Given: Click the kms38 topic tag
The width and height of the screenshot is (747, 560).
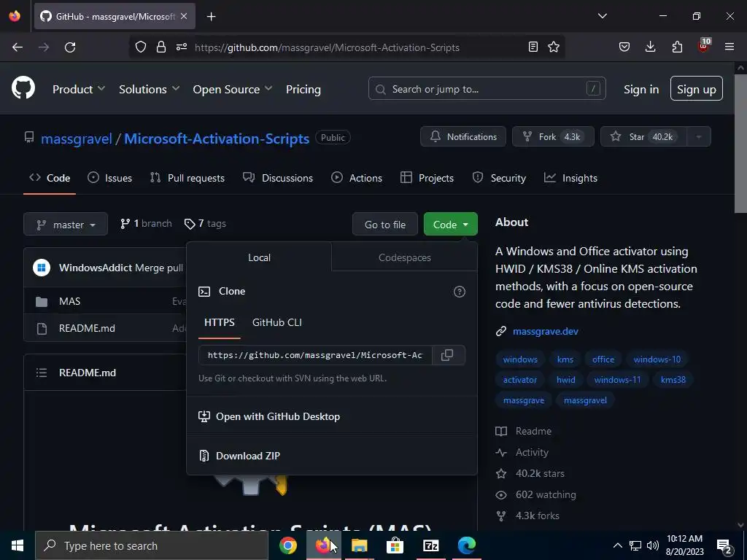Looking at the screenshot, I should (x=673, y=379).
